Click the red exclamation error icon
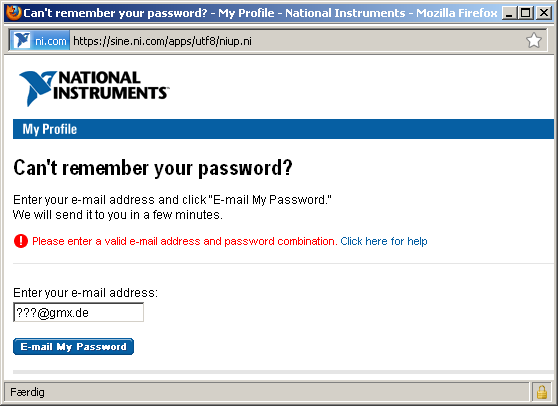Image resolution: width=558 pixels, height=406 pixels. 21,241
